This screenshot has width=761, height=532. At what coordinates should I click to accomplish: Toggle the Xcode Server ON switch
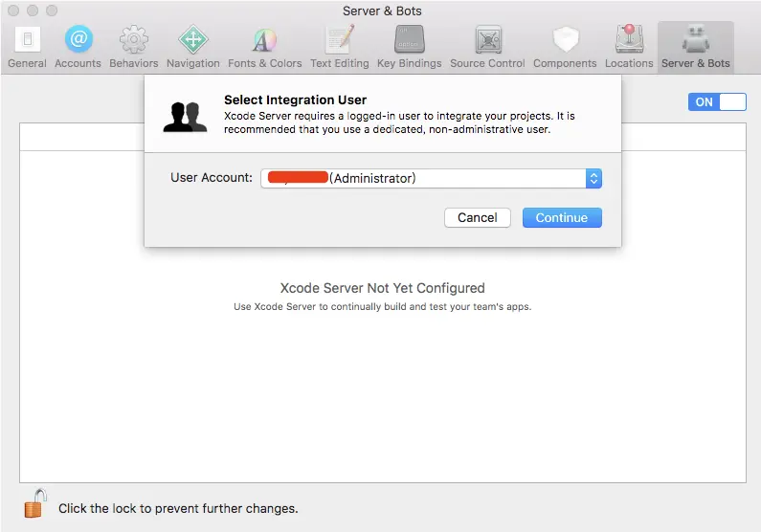coord(717,101)
